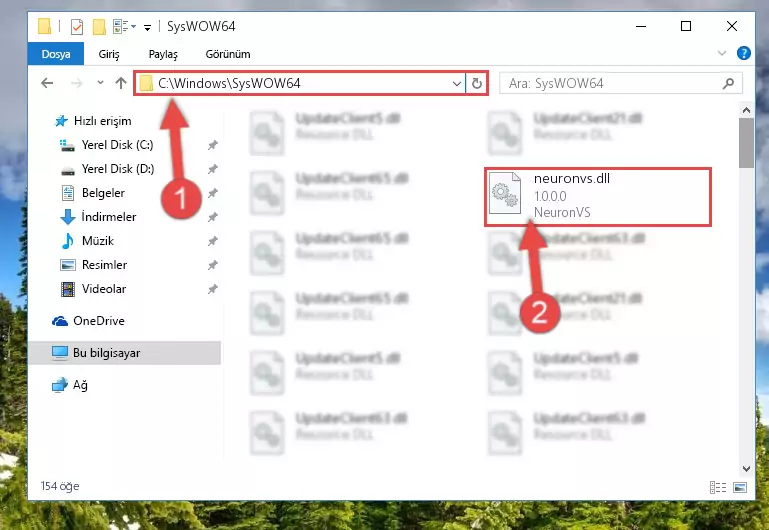Click the Back navigation arrow

pyautogui.click(x=47, y=83)
